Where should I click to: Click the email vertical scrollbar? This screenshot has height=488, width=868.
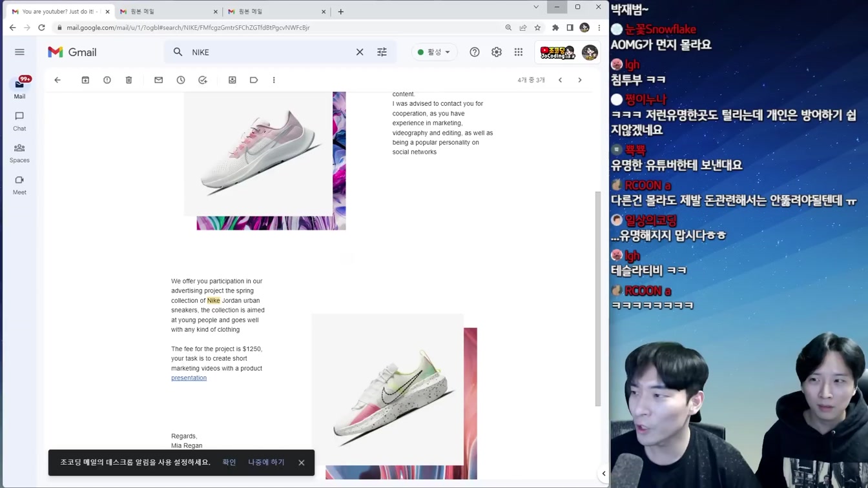(598, 298)
